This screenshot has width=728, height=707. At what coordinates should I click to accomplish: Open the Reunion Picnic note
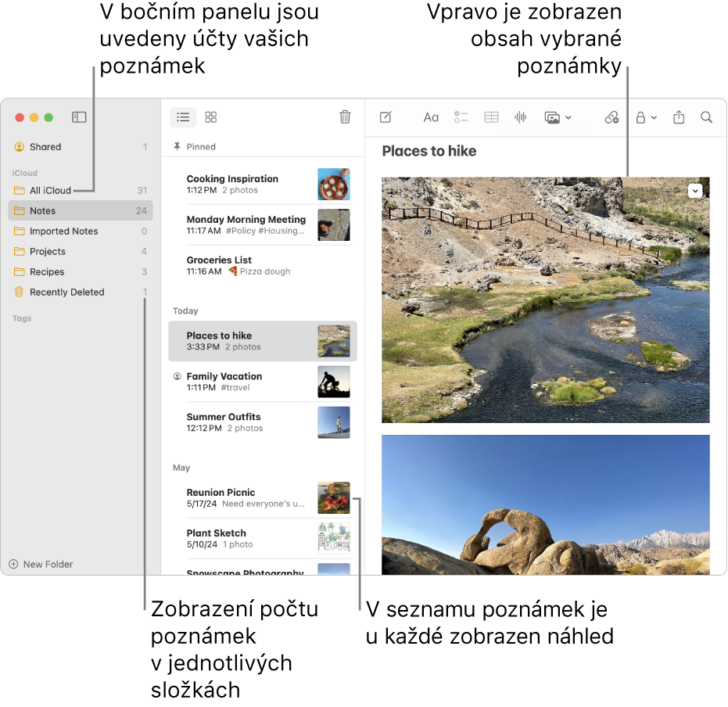point(263,497)
